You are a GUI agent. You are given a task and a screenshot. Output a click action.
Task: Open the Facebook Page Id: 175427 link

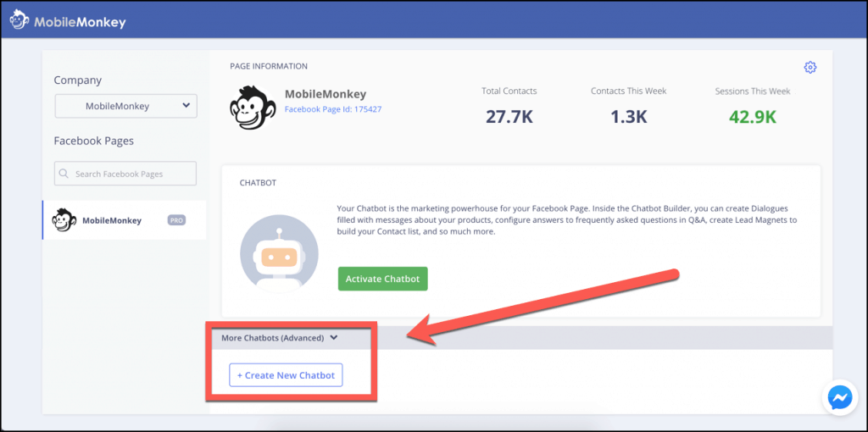coord(332,109)
